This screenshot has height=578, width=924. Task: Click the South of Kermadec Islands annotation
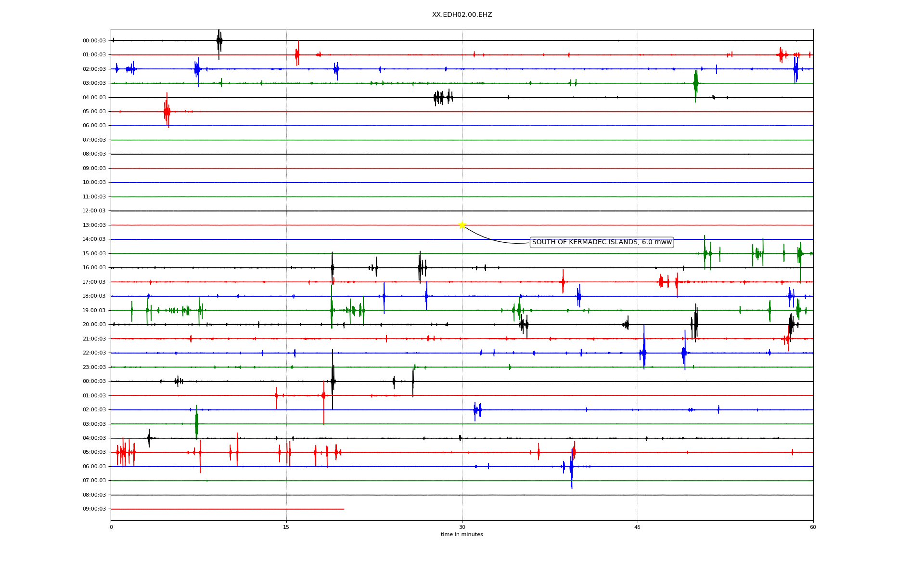click(602, 242)
